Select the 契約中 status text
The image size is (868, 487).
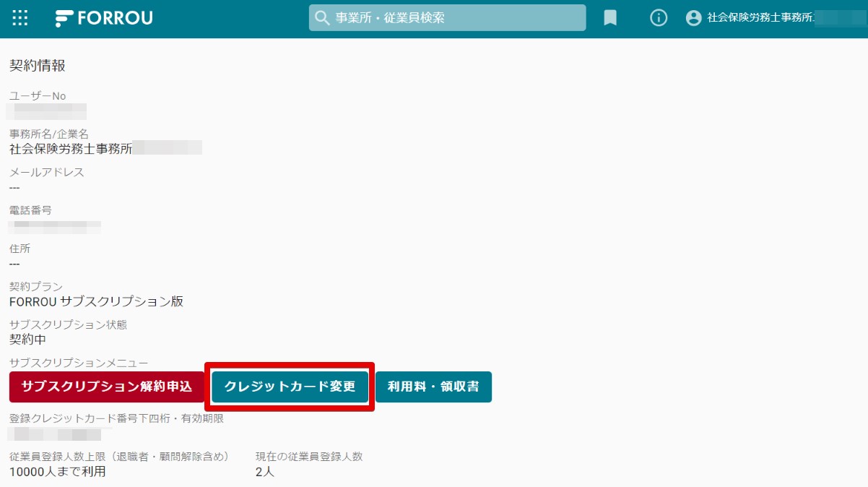click(28, 339)
